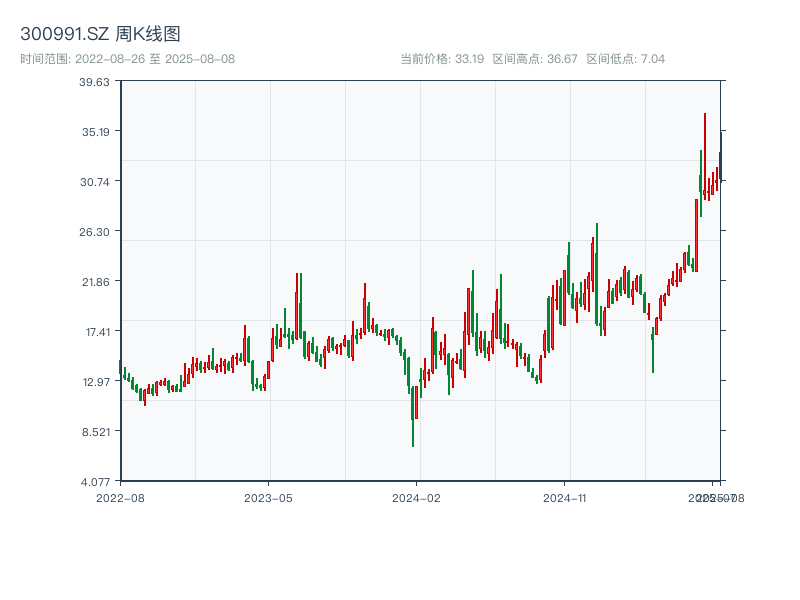Viewport: 800px width, 600px height.
Task: Click the 当前价格 33.19 label
Action: click(441, 59)
